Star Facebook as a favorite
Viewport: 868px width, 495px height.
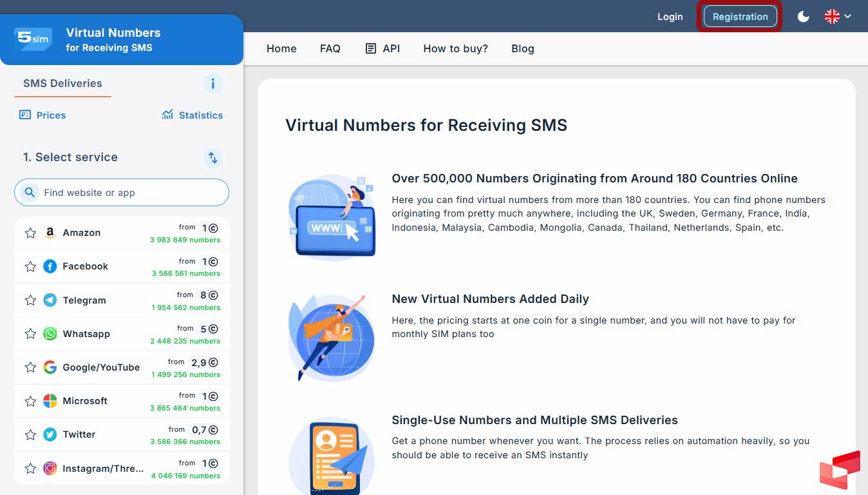(x=30, y=266)
